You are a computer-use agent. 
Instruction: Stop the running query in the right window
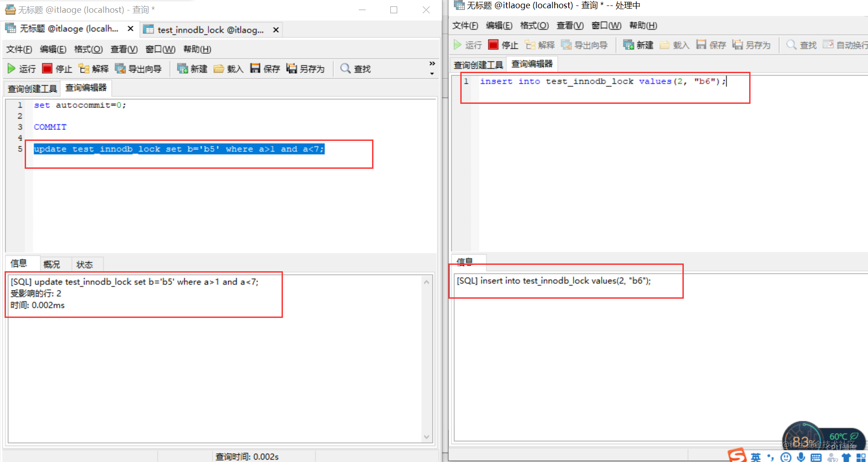coord(503,45)
